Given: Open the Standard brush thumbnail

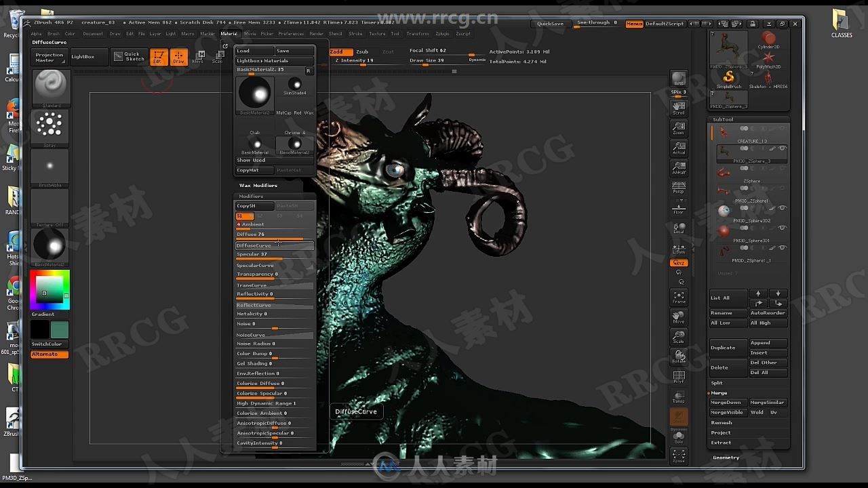Looking at the screenshot, I should (50, 87).
